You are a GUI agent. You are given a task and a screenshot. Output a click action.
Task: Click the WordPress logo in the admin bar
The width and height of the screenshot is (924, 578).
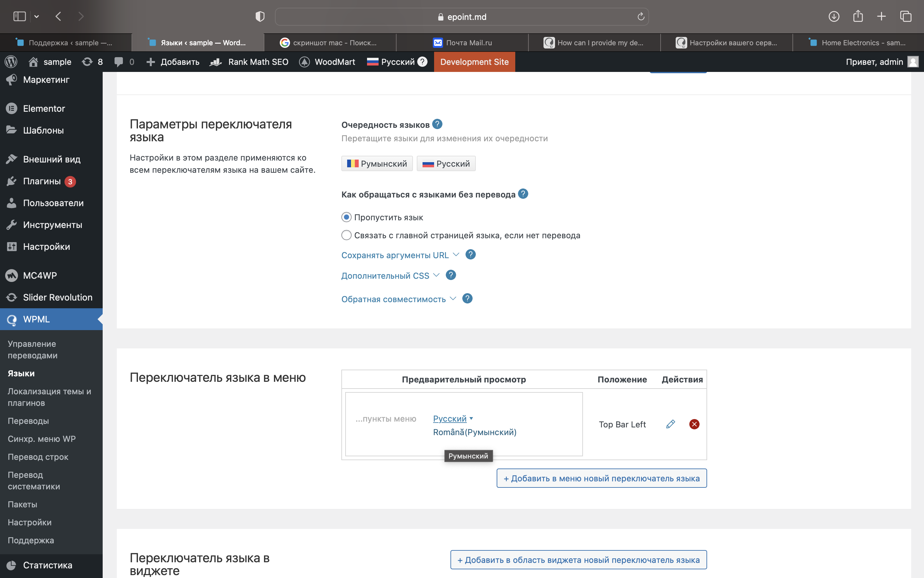click(x=11, y=62)
